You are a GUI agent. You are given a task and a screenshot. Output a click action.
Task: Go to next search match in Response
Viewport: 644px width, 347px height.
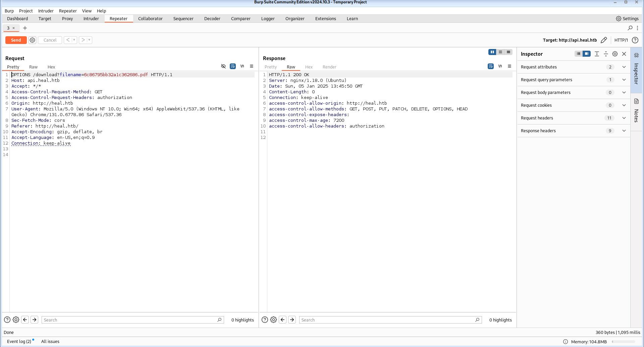(292, 320)
